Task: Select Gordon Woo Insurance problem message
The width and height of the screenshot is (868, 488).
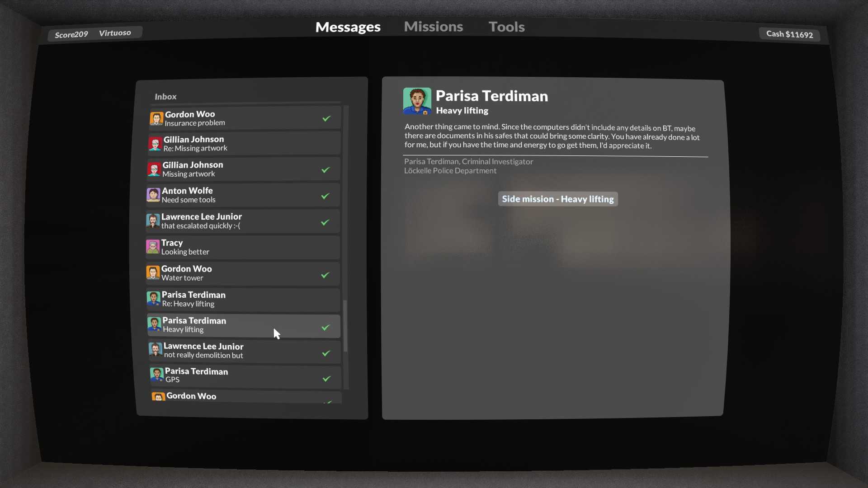Action: coord(244,118)
